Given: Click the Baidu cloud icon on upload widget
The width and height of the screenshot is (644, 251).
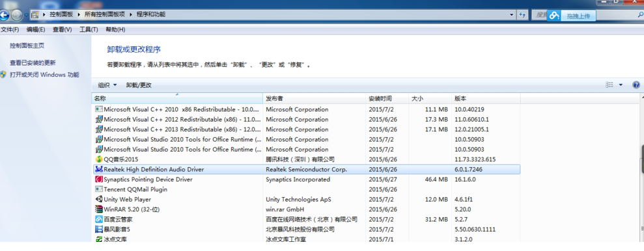Looking at the screenshot, I should click(x=554, y=16).
